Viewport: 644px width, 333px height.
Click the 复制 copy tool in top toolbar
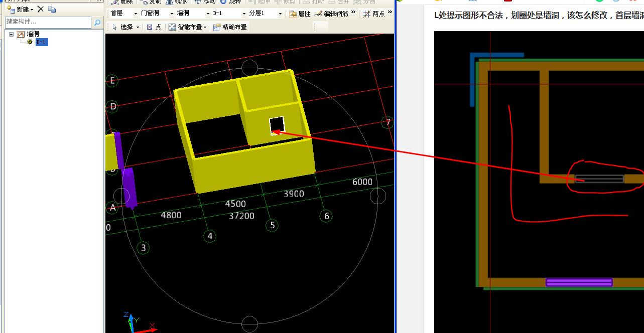point(152,2)
